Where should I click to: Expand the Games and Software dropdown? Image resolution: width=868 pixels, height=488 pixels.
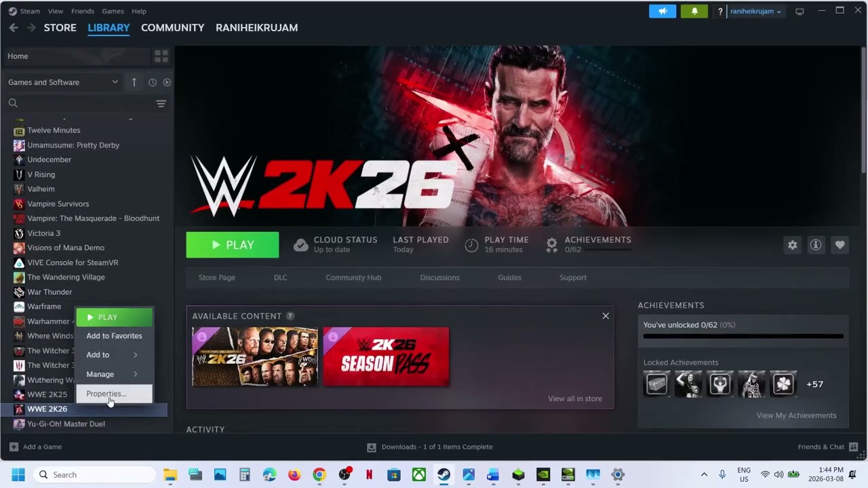coord(63,82)
